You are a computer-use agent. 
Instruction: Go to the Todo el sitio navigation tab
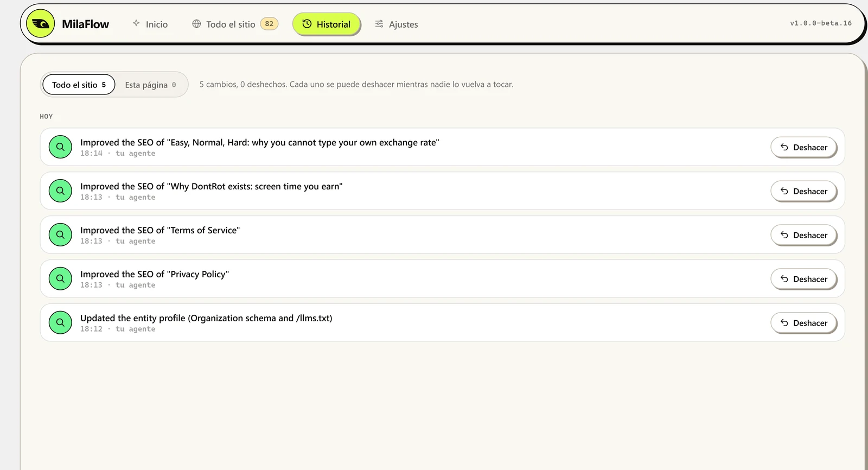click(235, 24)
